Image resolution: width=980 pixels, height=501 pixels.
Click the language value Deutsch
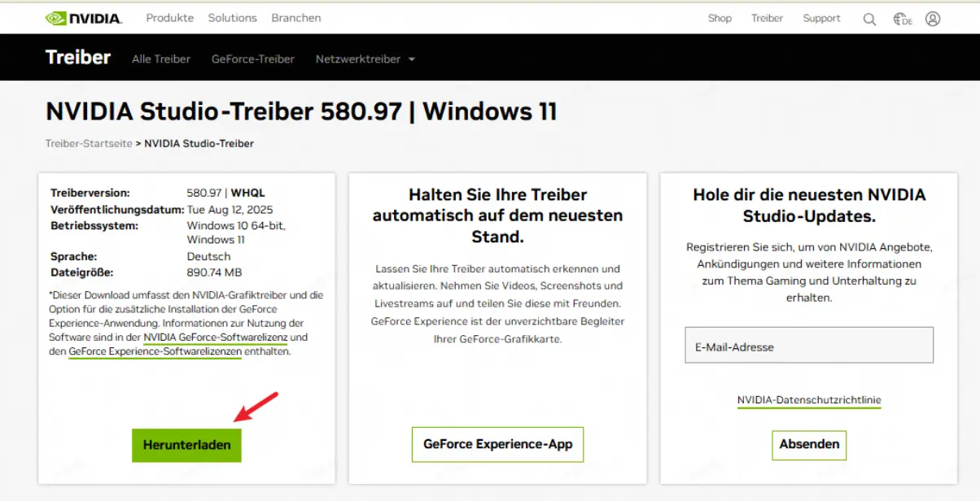[x=209, y=256]
